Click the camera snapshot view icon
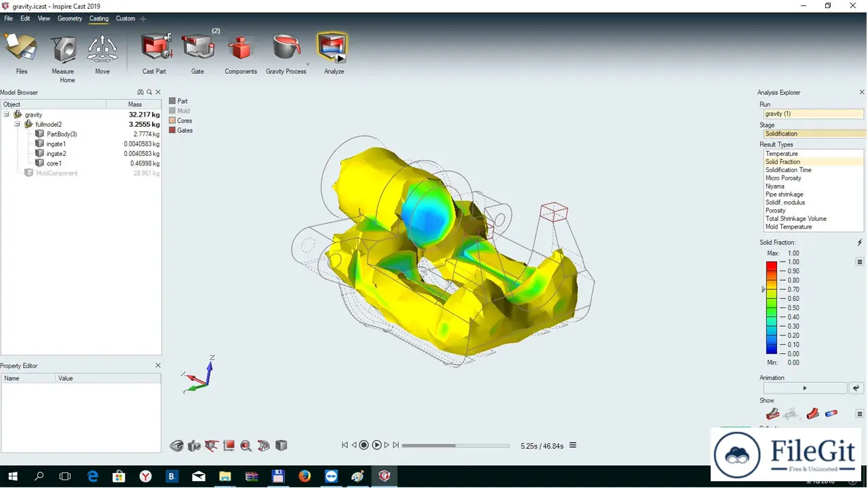 (194, 445)
